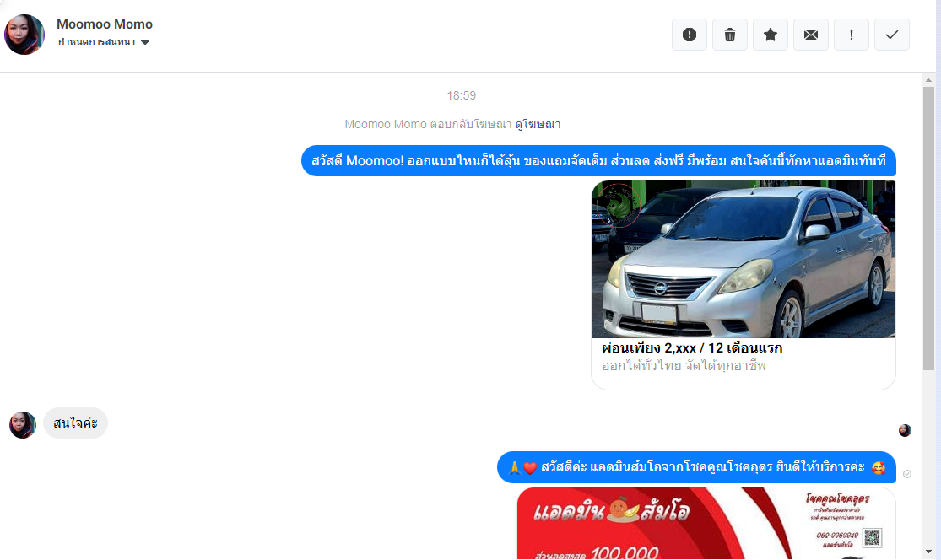Click the admin reply starting สวัสดีค่ะ แอดมินส้มโอ
Viewport: 941px width, 560px height.
tap(696, 467)
